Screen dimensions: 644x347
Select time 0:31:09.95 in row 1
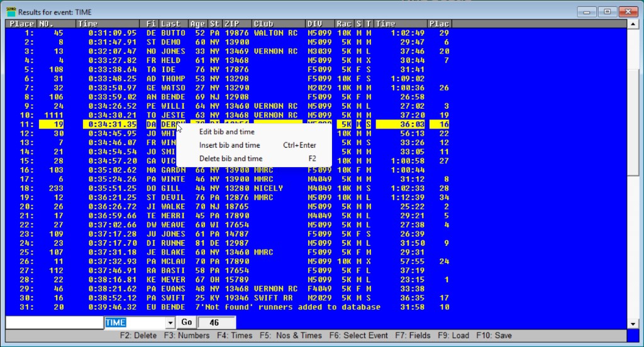point(113,33)
